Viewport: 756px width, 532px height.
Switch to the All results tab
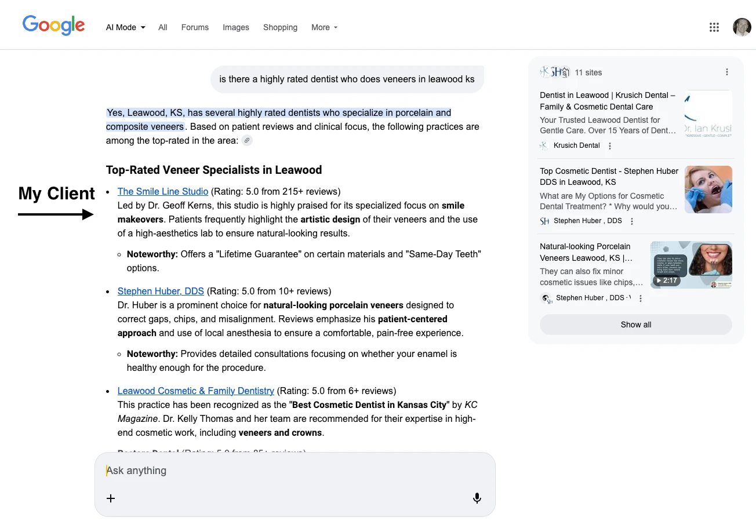pos(163,27)
